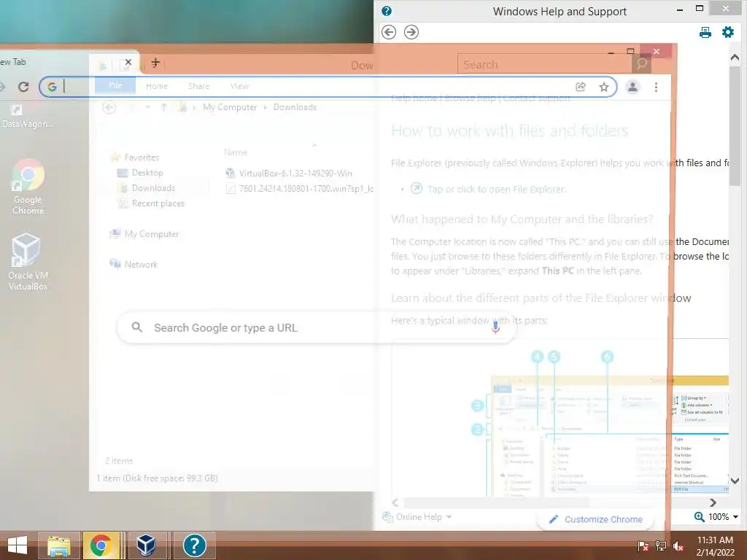Screen dimensions: 747x560
Task: Open the clock showing 11:31 AM
Action: coord(715,546)
